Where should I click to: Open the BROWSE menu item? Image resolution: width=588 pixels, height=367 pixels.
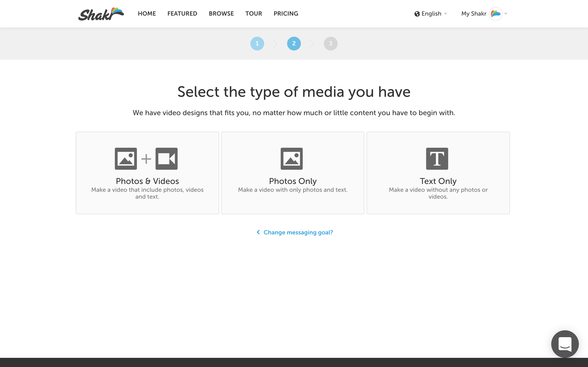pyautogui.click(x=221, y=14)
